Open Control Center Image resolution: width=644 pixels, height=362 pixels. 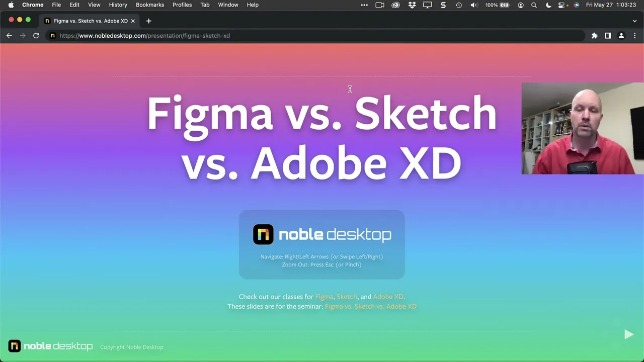click(562, 5)
